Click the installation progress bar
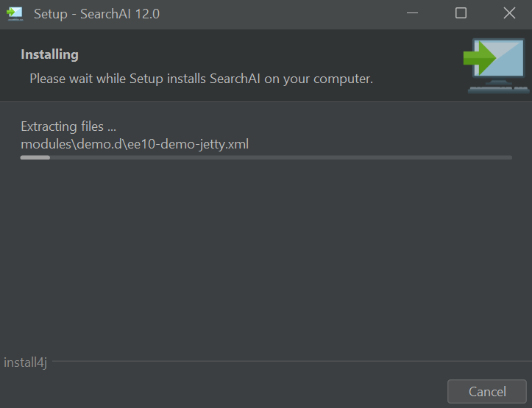The image size is (532, 408). (x=266, y=157)
